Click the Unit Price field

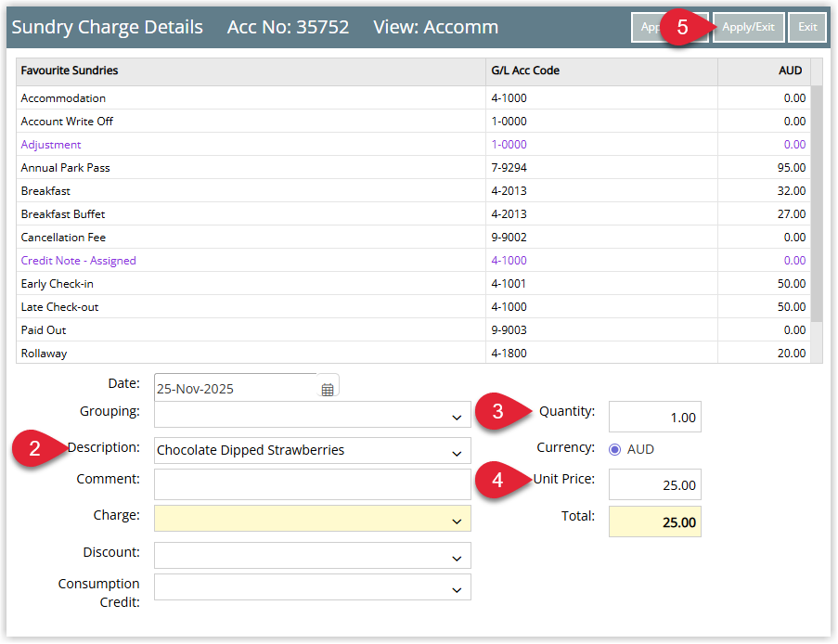click(654, 484)
